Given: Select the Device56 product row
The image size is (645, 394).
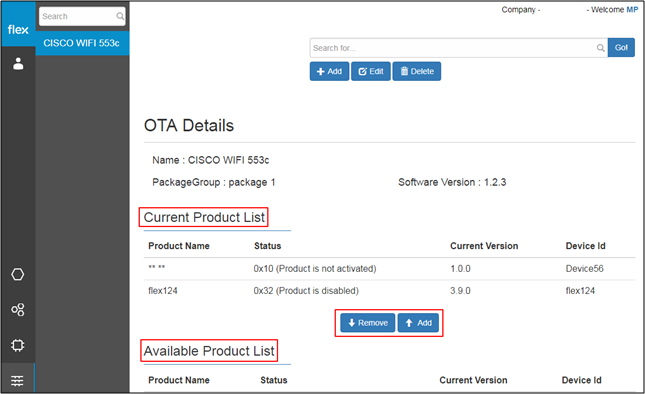Looking at the screenshot, I should (x=390, y=269).
